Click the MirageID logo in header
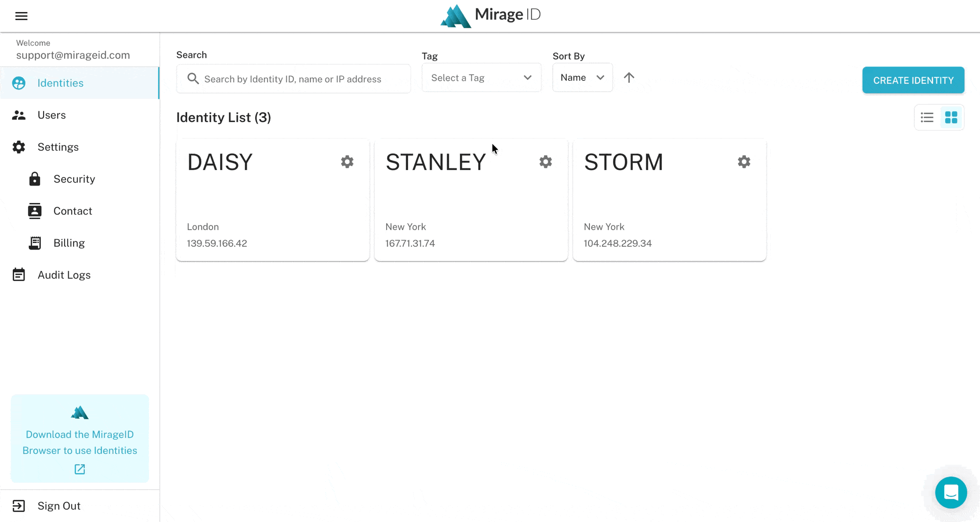The image size is (980, 522). pyautogui.click(x=490, y=16)
